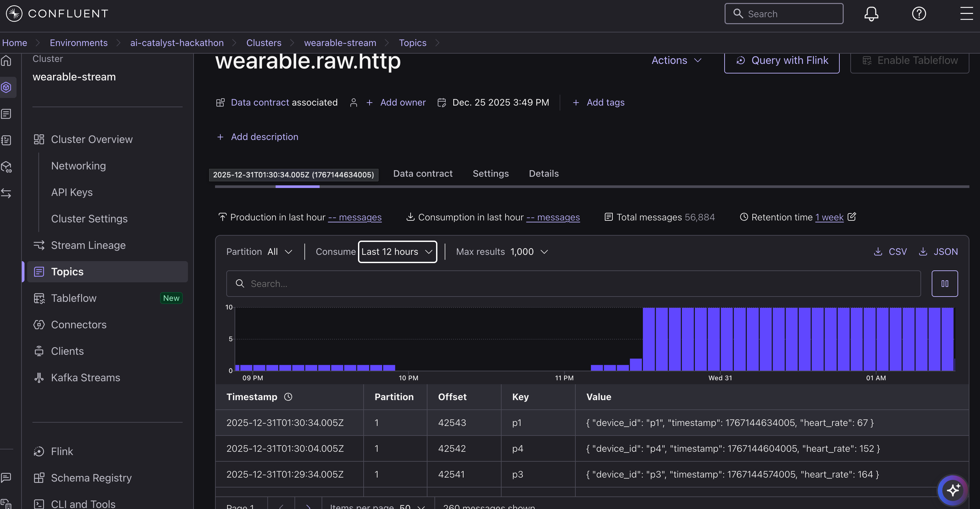Screen dimensions: 980x509
Task: Click Query with Flink button
Action: click(782, 61)
